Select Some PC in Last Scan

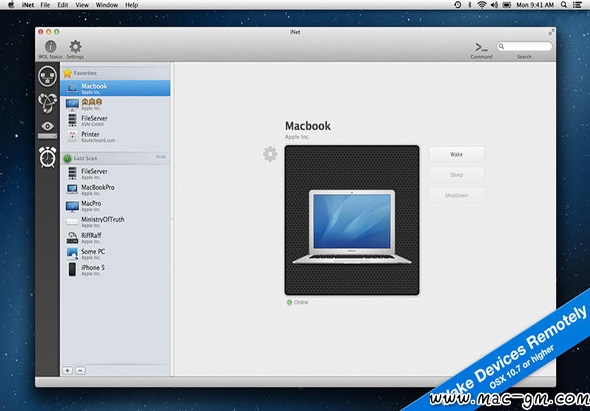pos(115,254)
